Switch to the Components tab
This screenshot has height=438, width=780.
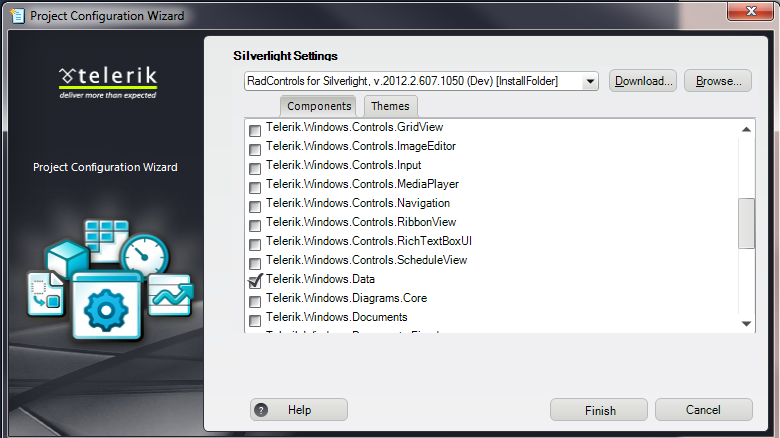[x=318, y=106]
